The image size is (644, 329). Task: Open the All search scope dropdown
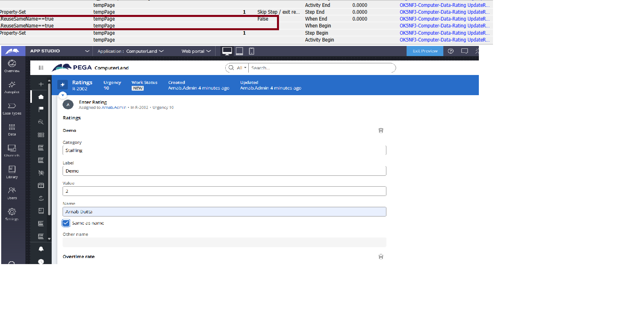241,68
